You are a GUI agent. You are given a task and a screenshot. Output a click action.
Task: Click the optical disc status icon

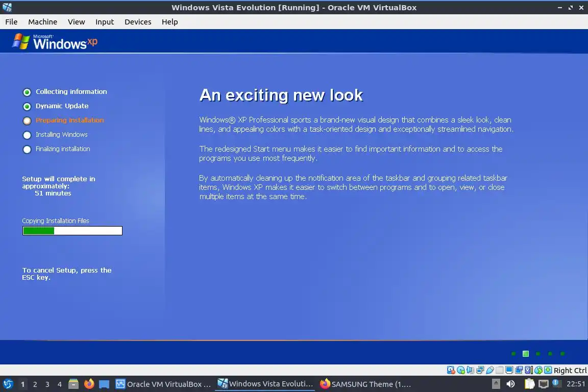pyautogui.click(x=461, y=370)
